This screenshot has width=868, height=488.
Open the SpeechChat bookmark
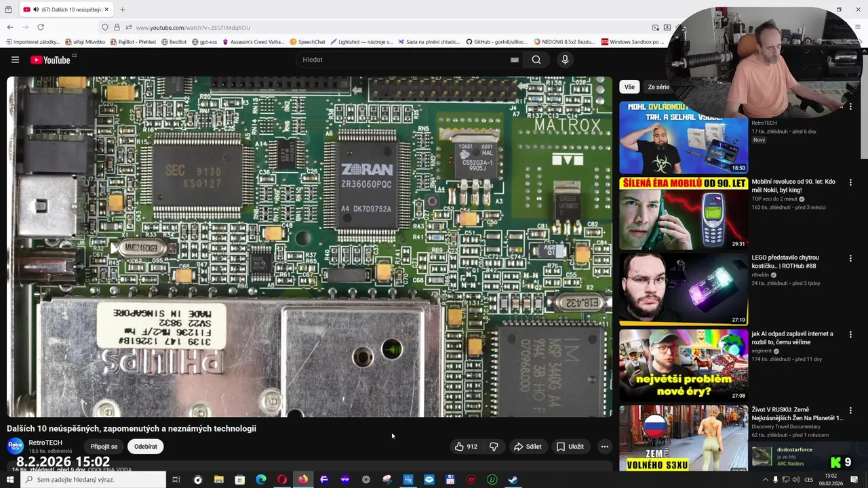[307, 42]
